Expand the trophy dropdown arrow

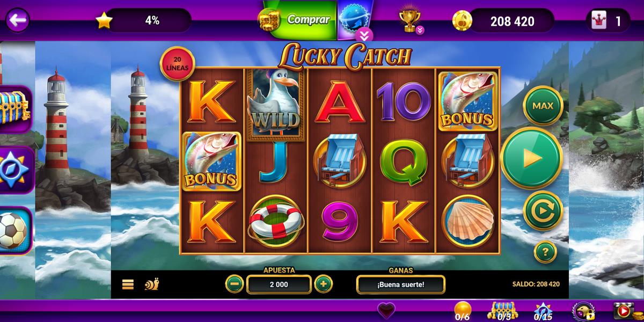pyautogui.click(x=420, y=30)
